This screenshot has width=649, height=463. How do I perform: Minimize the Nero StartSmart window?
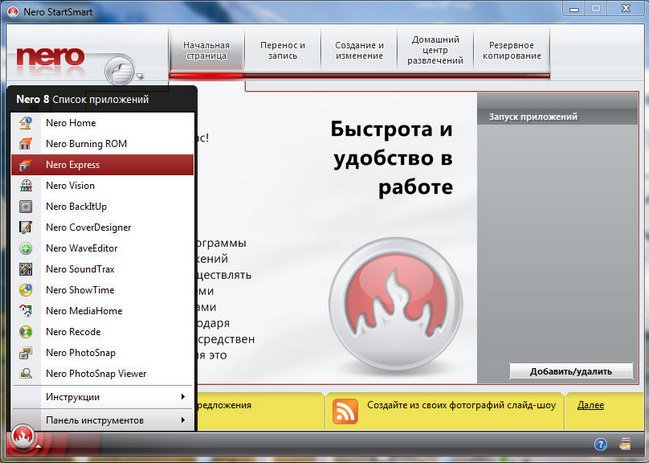(574, 9)
